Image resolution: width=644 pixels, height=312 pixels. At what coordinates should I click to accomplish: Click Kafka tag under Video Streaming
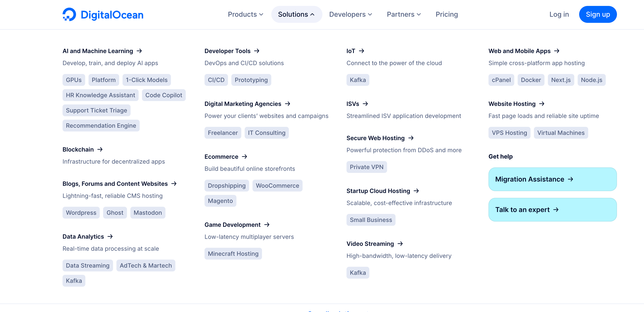(x=358, y=272)
